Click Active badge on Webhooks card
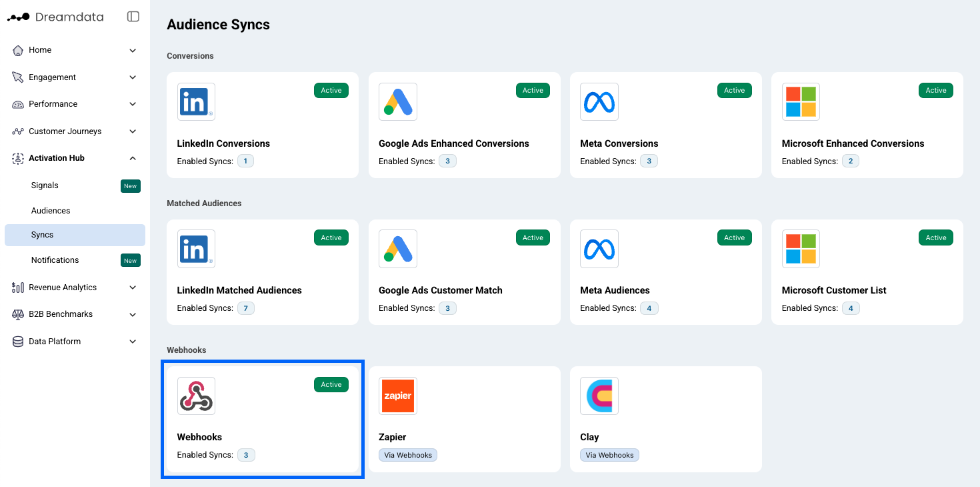The height and width of the screenshot is (487, 980). (x=331, y=385)
